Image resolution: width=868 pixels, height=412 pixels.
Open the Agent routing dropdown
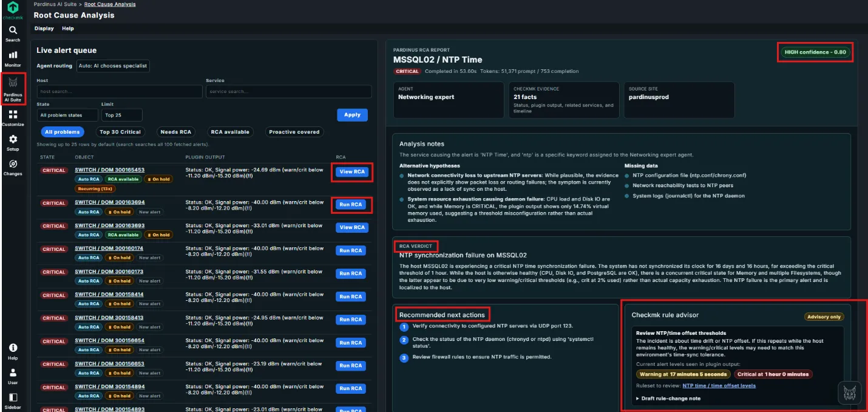pos(113,66)
